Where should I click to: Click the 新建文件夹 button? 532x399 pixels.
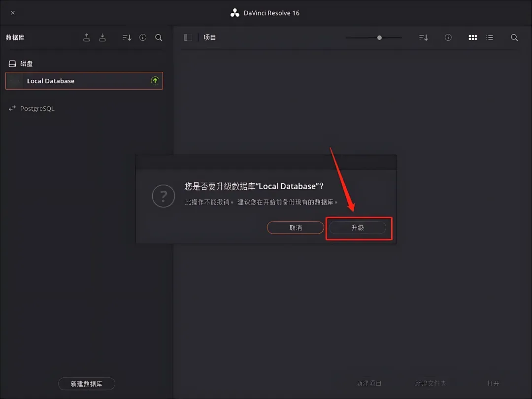(431, 383)
